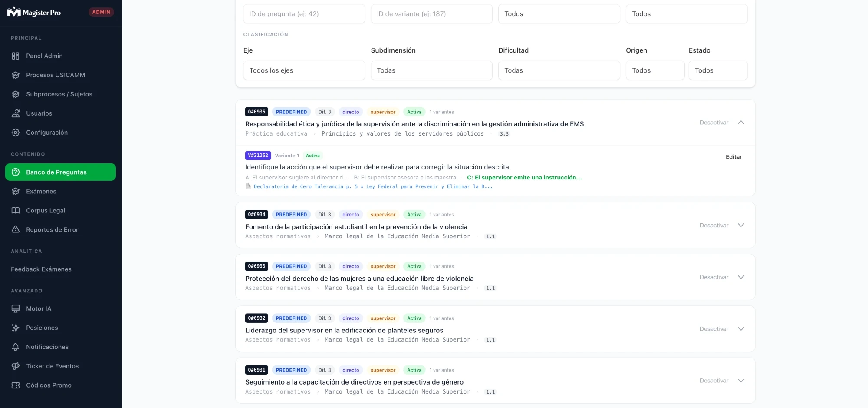
Task: Click the Procesos USICAMM graduation cap icon
Action: tap(16, 75)
